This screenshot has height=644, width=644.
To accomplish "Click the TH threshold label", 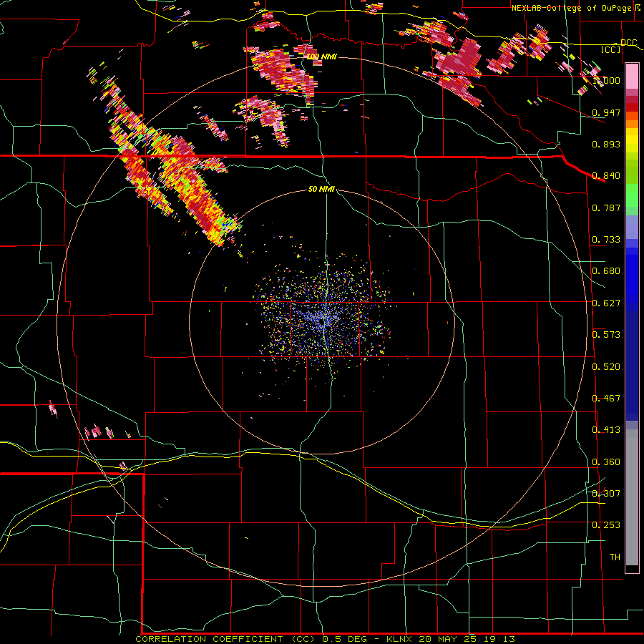I will 615,557.
